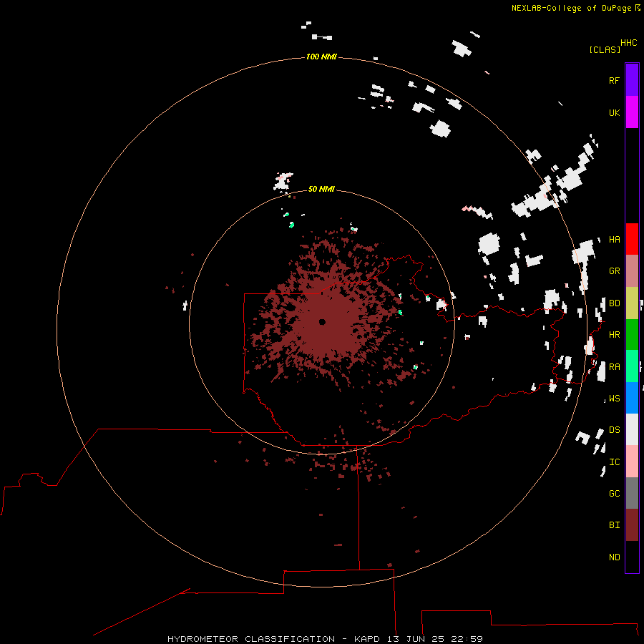
Task: Click the KAPD radar site identifier
Action: pyautogui.click(x=367, y=639)
